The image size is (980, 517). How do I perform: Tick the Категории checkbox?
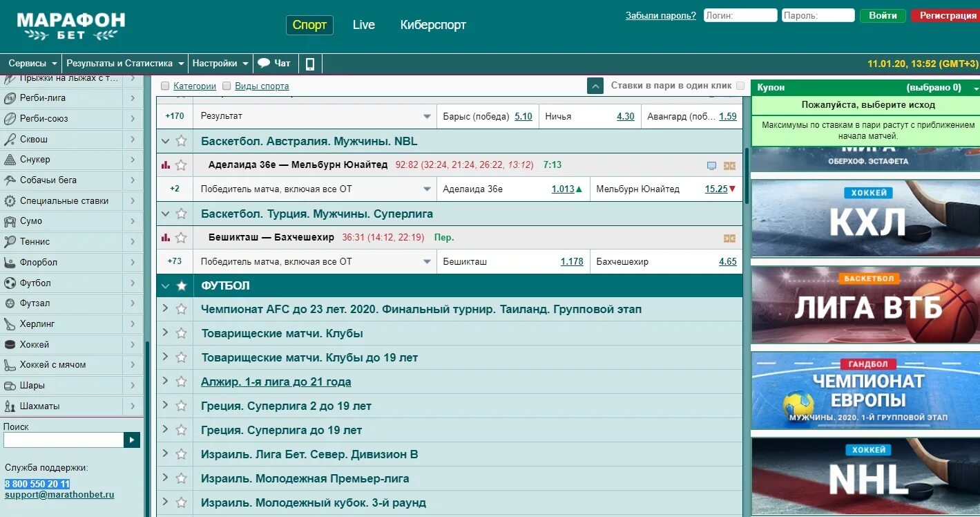165,86
